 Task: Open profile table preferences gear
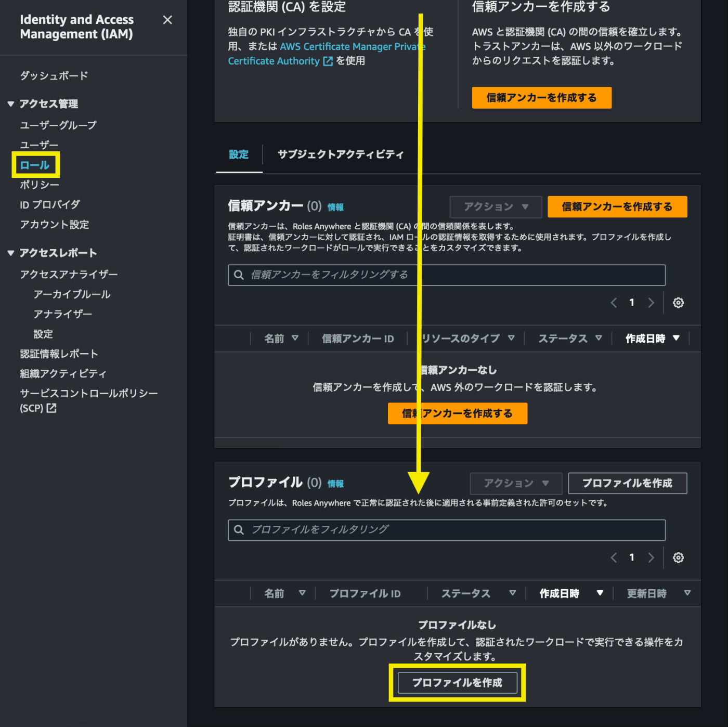[x=678, y=557]
